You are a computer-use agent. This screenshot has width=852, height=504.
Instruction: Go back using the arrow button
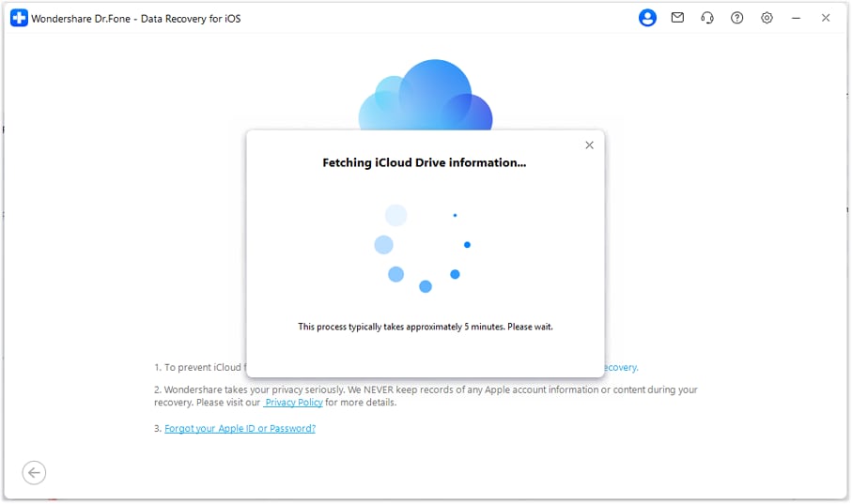(34, 472)
